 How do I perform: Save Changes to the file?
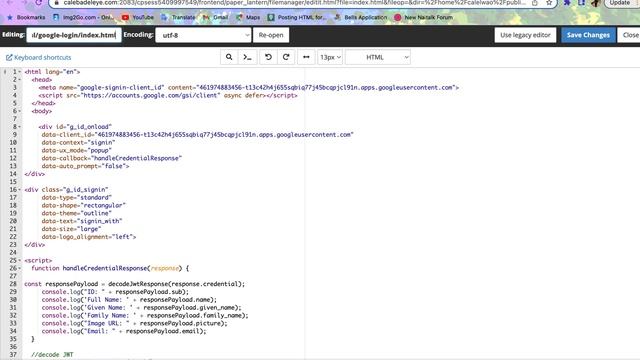point(588,35)
